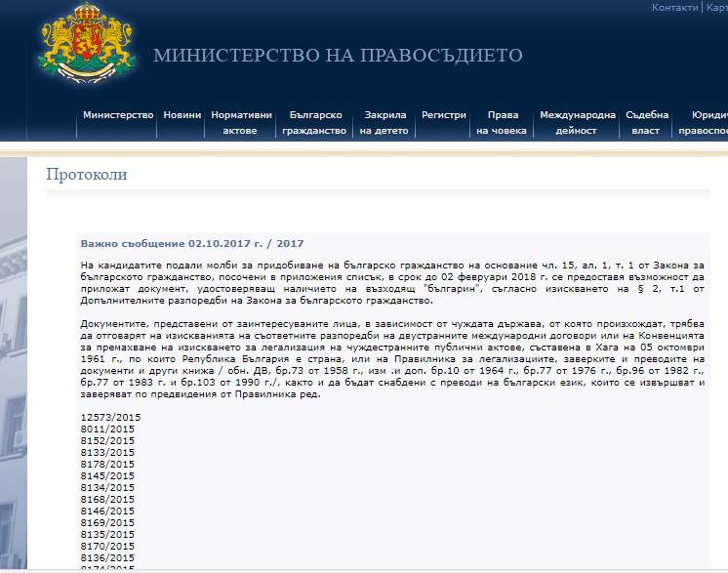Select the Права на човека menu
728x573 pixels.
pyautogui.click(x=503, y=122)
